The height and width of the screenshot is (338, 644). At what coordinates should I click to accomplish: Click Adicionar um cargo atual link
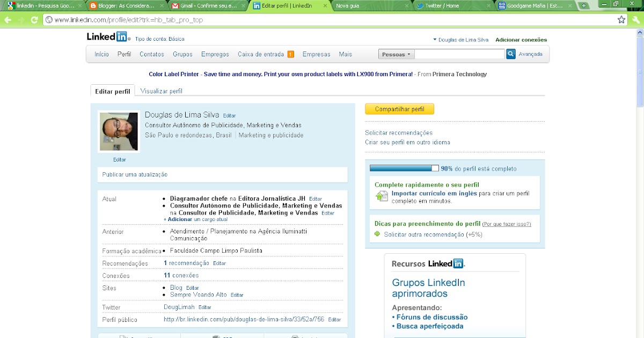(195, 219)
